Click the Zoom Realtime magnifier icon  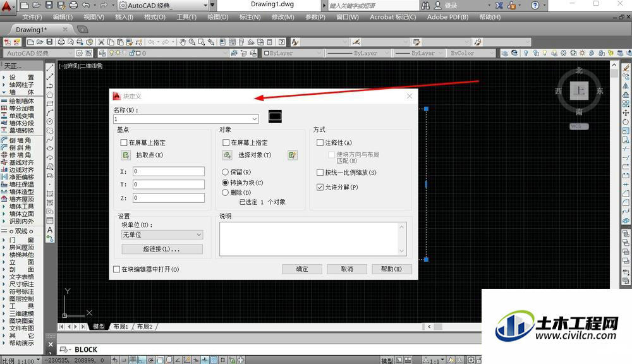click(192, 42)
